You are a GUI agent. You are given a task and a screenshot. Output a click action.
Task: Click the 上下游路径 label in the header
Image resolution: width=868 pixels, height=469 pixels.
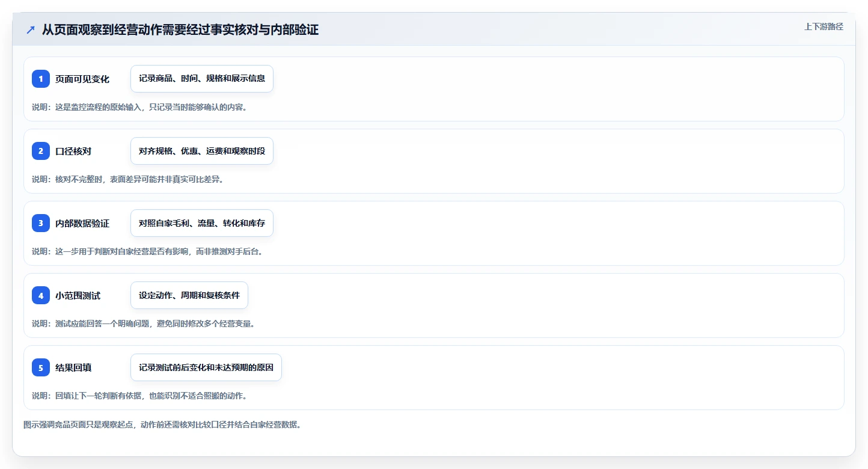point(824,26)
